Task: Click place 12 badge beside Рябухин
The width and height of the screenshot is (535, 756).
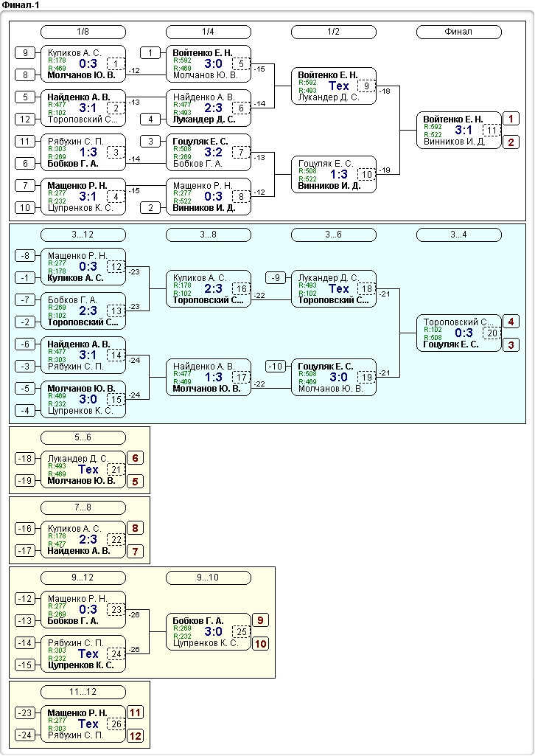Action: pos(136,737)
